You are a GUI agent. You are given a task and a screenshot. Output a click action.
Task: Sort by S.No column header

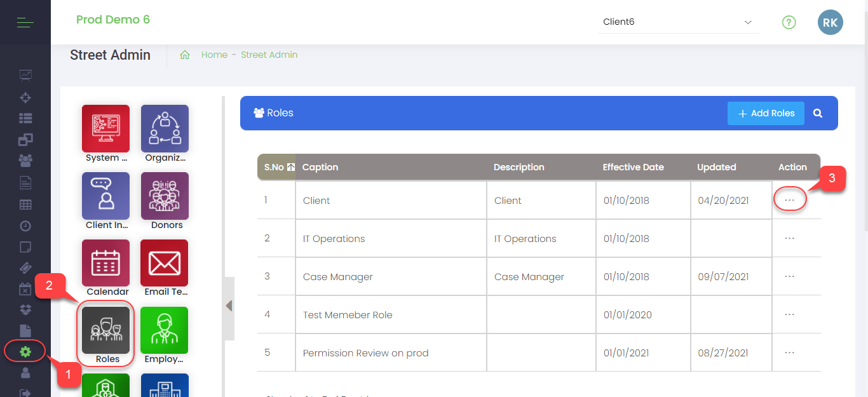point(276,167)
